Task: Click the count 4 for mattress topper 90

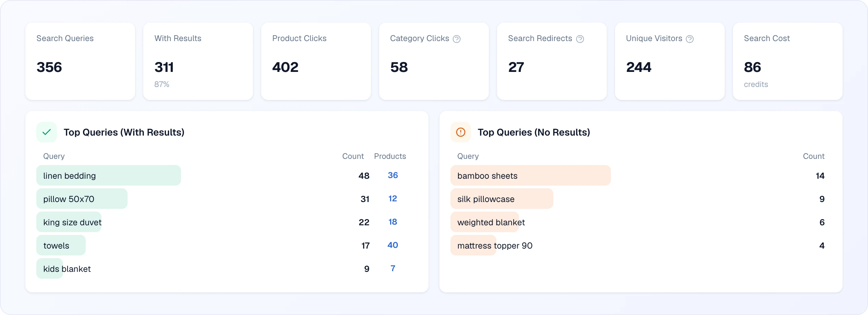Action: (x=822, y=245)
